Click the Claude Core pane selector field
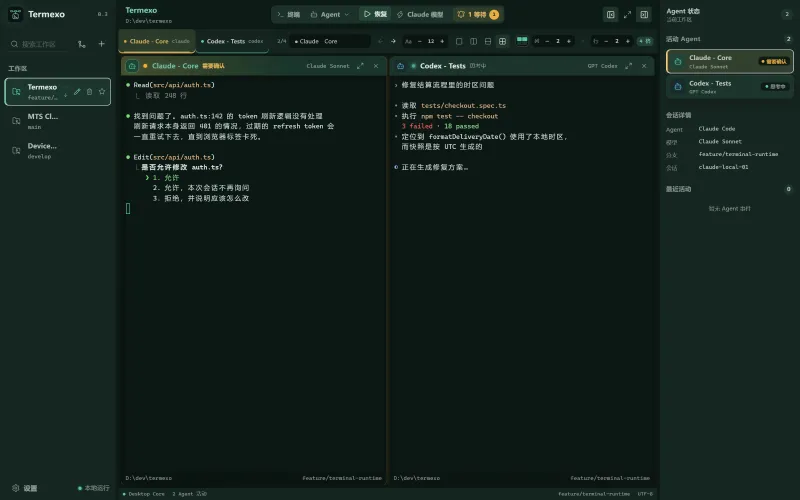 tap(330, 41)
